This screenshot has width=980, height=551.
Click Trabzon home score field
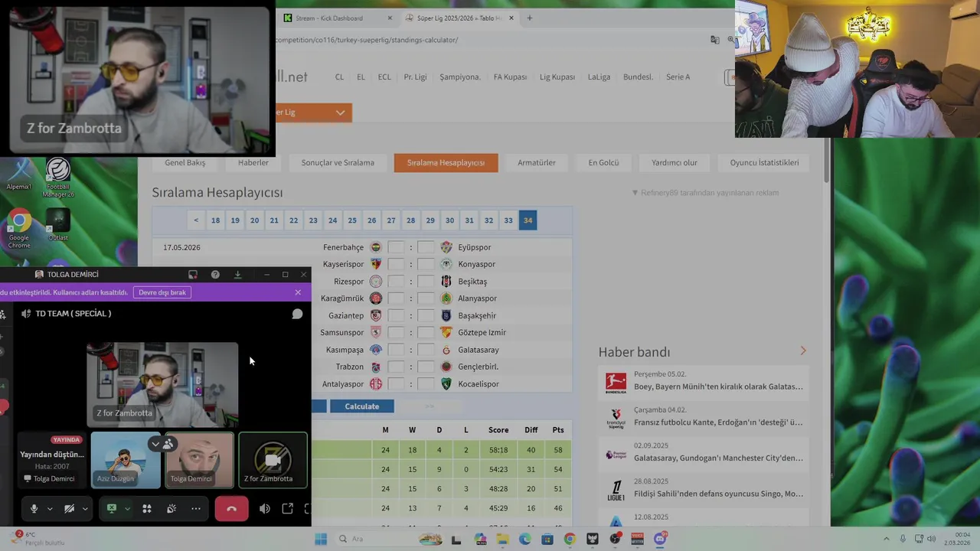point(396,367)
